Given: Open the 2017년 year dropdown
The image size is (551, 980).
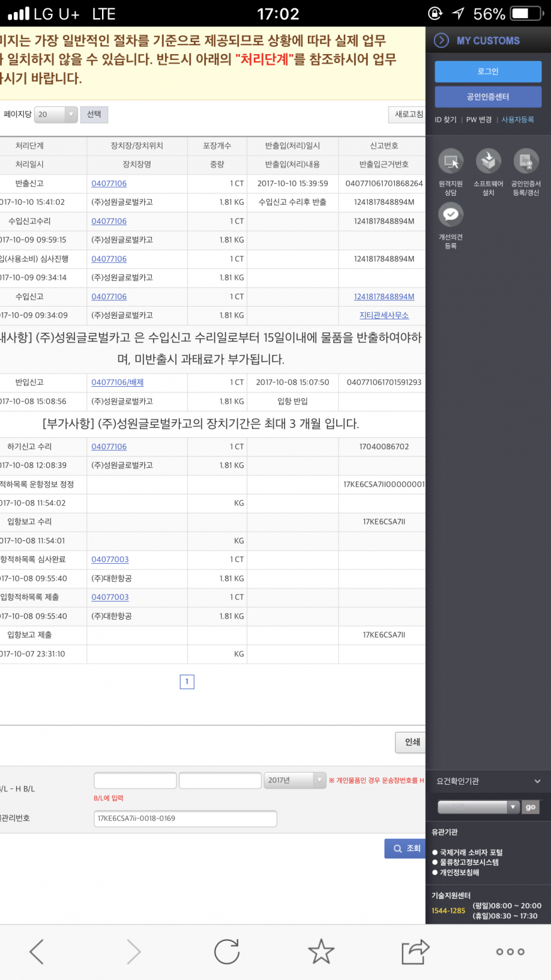Looking at the screenshot, I should coord(295,780).
